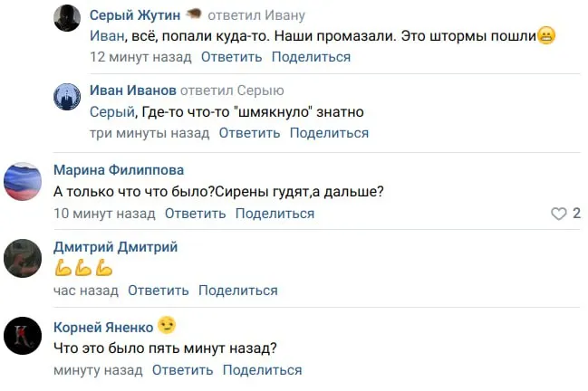Open Корней Яненко's avatar with letter K
This screenshot has width=588, height=391.
tap(23, 337)
